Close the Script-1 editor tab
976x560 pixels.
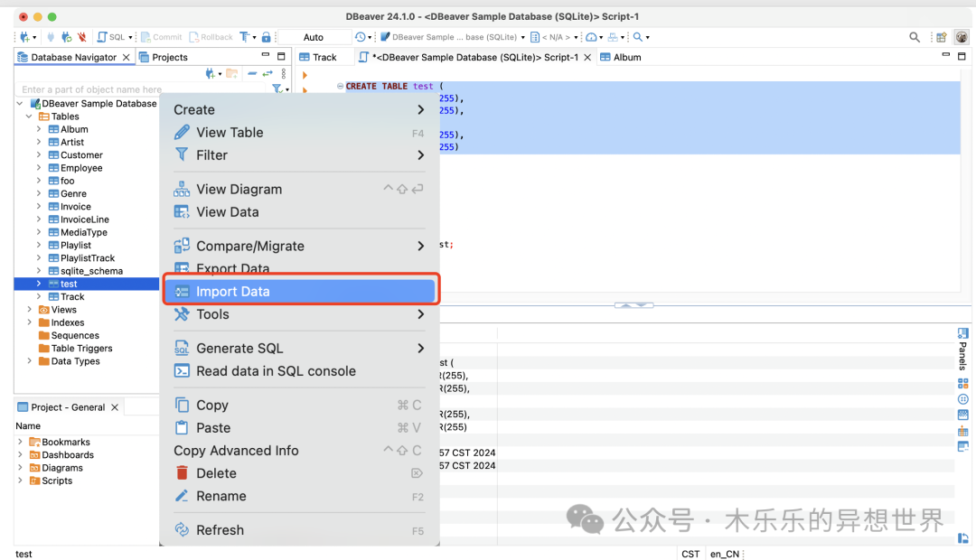click(587, 57)
